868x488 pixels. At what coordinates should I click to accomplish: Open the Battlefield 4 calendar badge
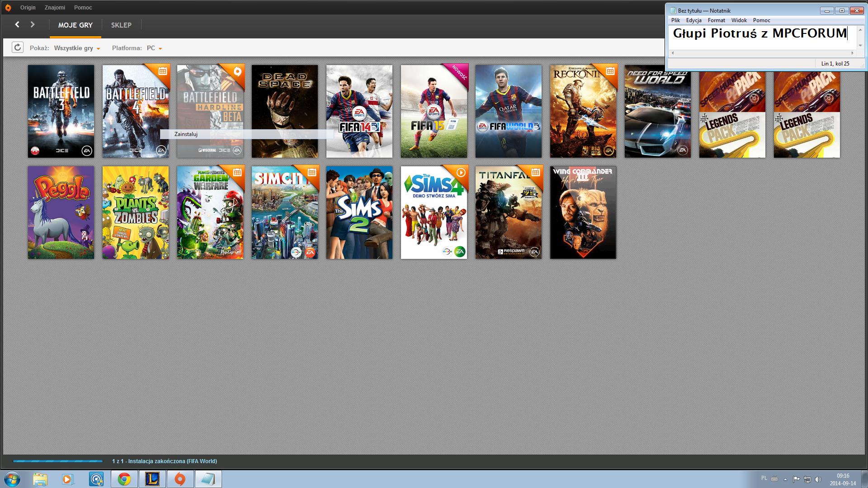[x=162, y=71]
